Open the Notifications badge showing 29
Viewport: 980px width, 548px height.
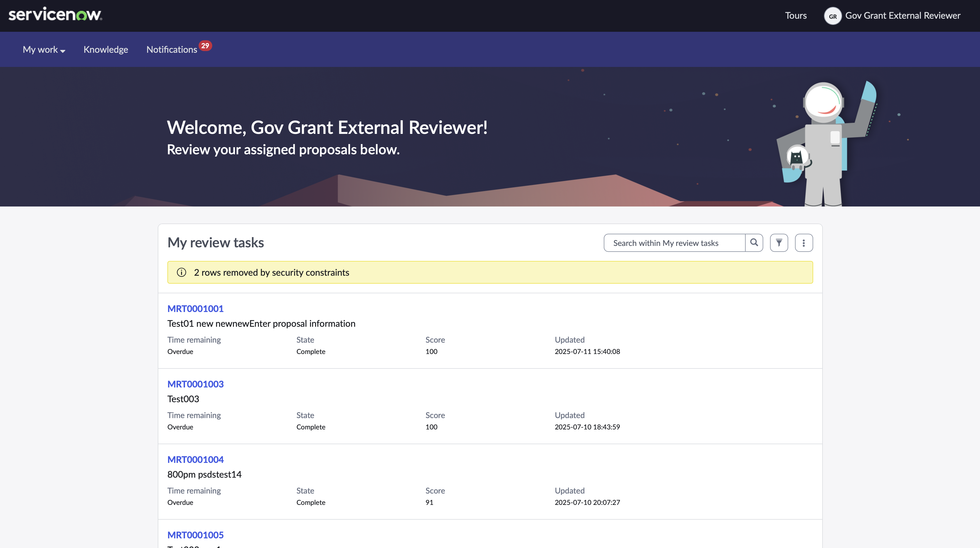pos(205,46)
